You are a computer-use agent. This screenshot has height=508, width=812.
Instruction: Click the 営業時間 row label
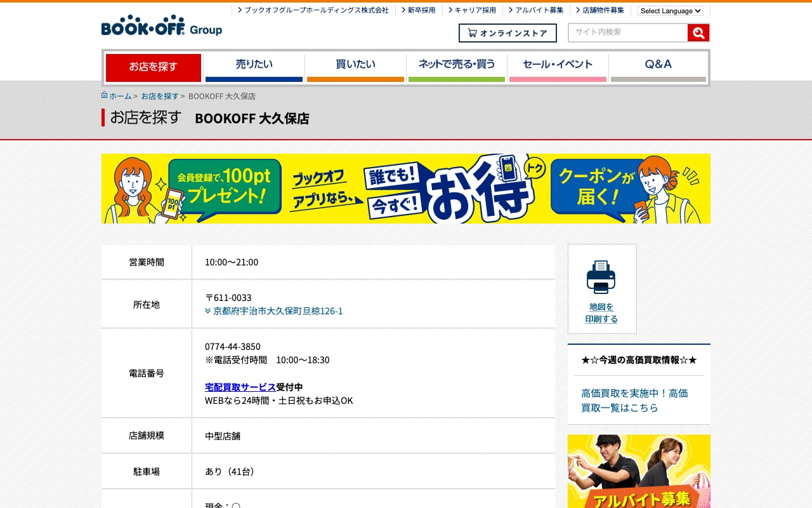point(147,262)
